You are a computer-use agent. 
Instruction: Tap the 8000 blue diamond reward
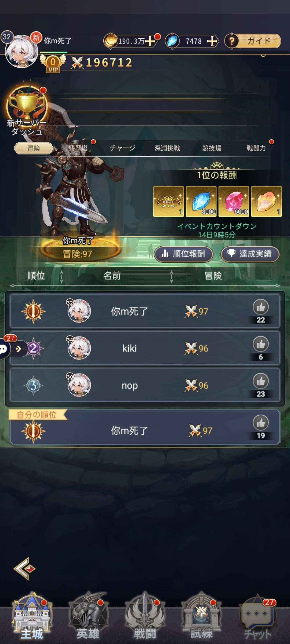[x=201, y=202]
